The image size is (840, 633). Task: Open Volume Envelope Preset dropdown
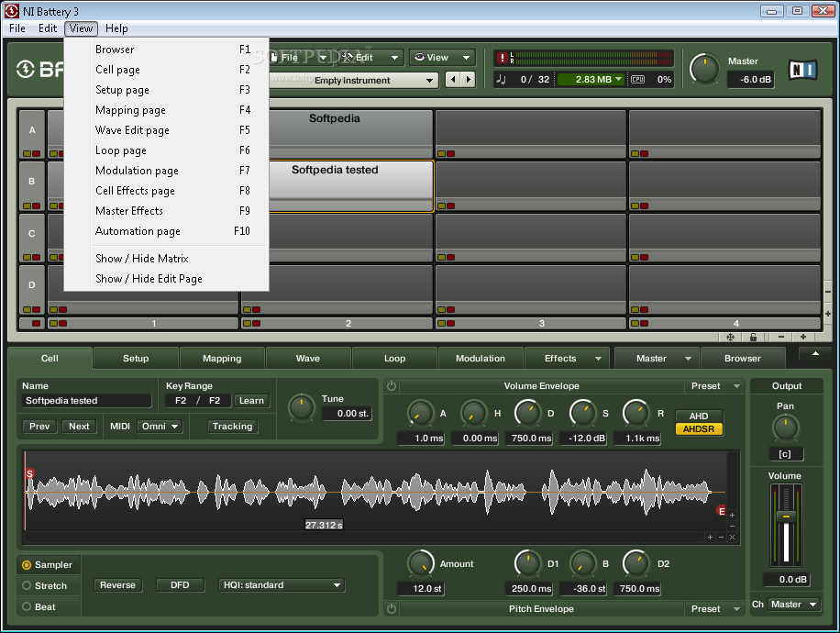point(715,386)
